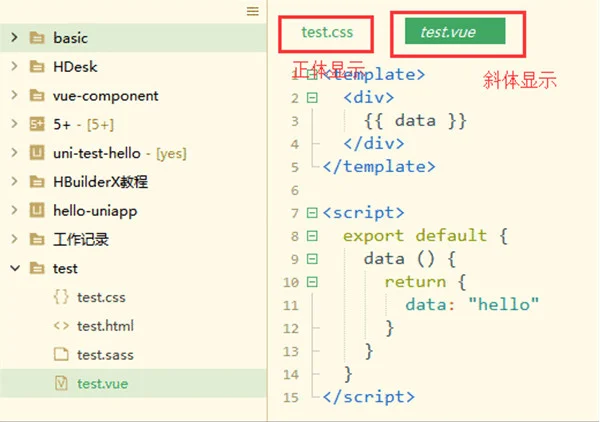Fold export default block on line 8
Screen dimensions: 600x422
click(x=312, y=236)
